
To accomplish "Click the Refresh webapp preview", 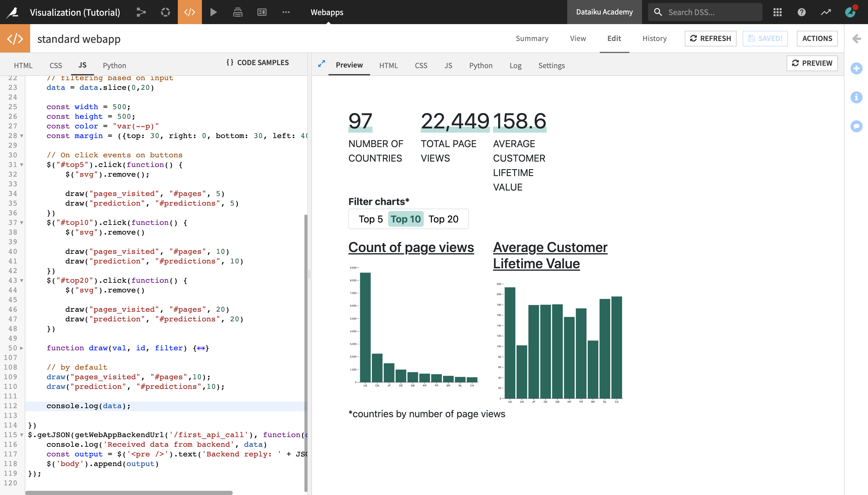I will pos(812,63).
